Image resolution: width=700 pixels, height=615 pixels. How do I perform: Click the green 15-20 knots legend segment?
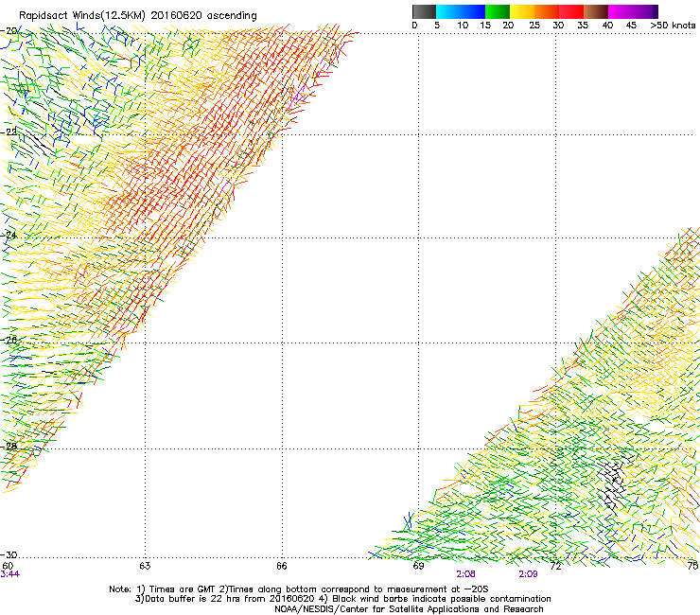(498, 11)
